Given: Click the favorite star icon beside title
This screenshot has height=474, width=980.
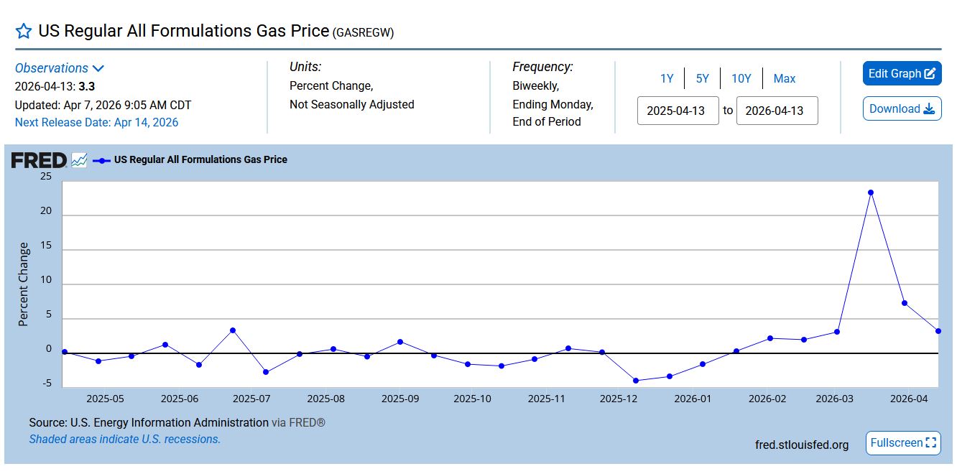Looking at the screenshot, I should [24, 31].
